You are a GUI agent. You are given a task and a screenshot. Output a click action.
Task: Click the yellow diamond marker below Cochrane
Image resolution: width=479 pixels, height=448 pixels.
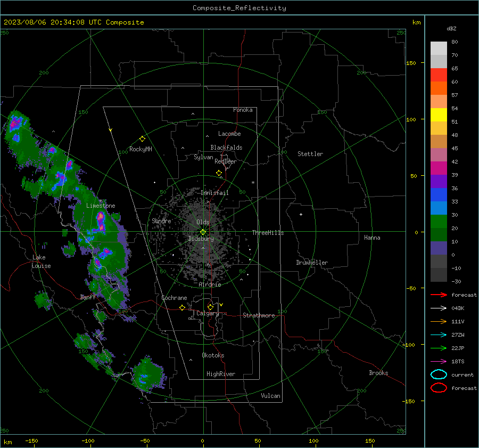pyautogui.click(x=183, y=307)
